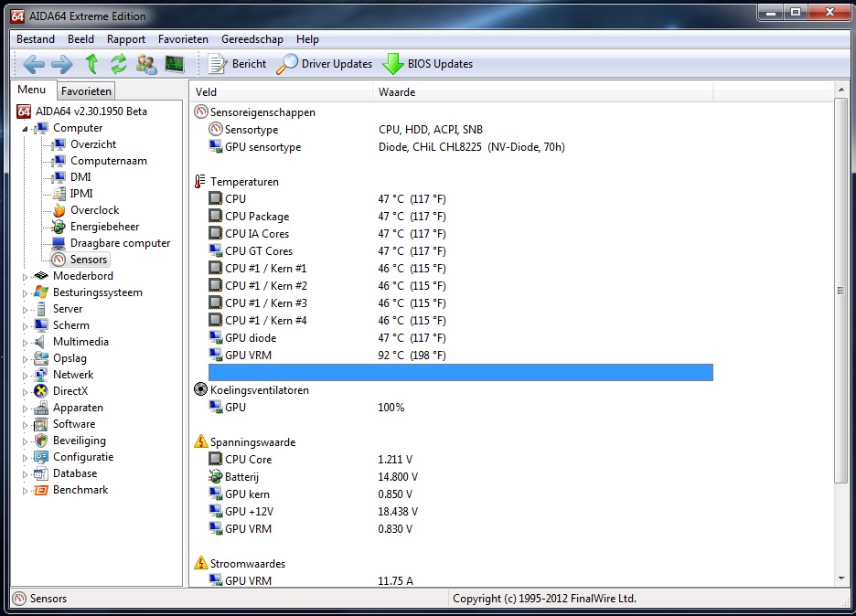Expand the Database tree node
Viewport: 856px width, 616px height.
[25, 474]
